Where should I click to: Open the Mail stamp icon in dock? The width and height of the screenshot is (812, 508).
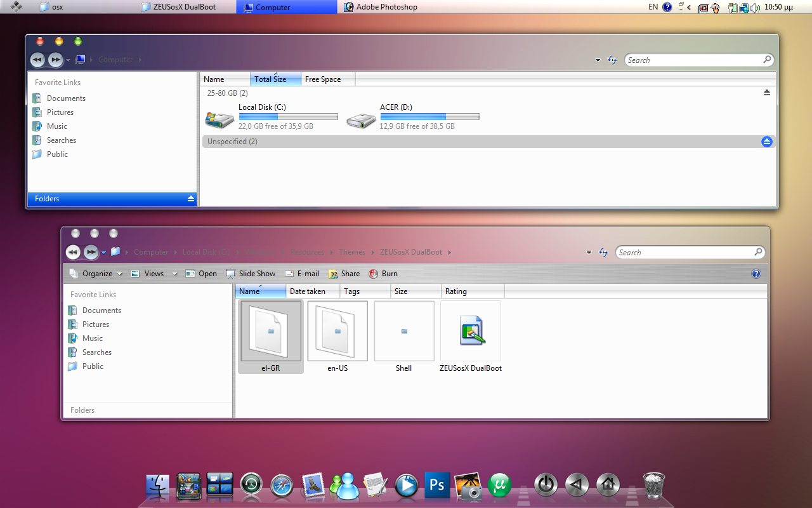[x=313, y=486]
